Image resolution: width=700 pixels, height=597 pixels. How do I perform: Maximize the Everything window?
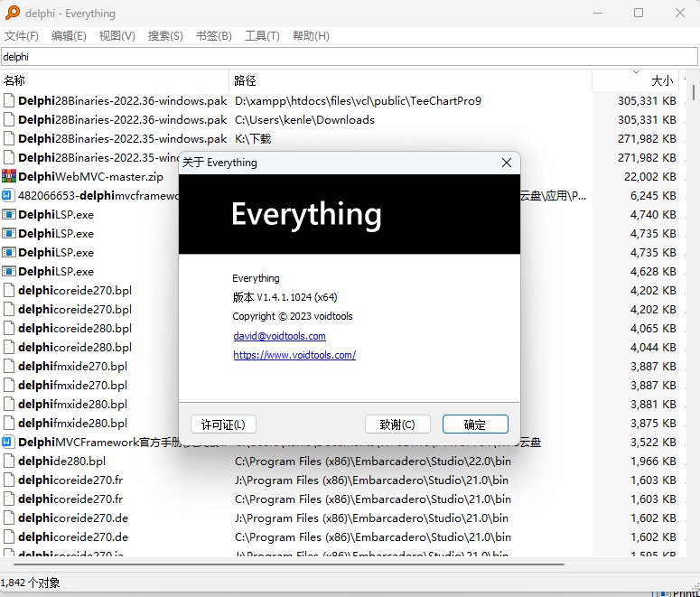pos(639,13)
